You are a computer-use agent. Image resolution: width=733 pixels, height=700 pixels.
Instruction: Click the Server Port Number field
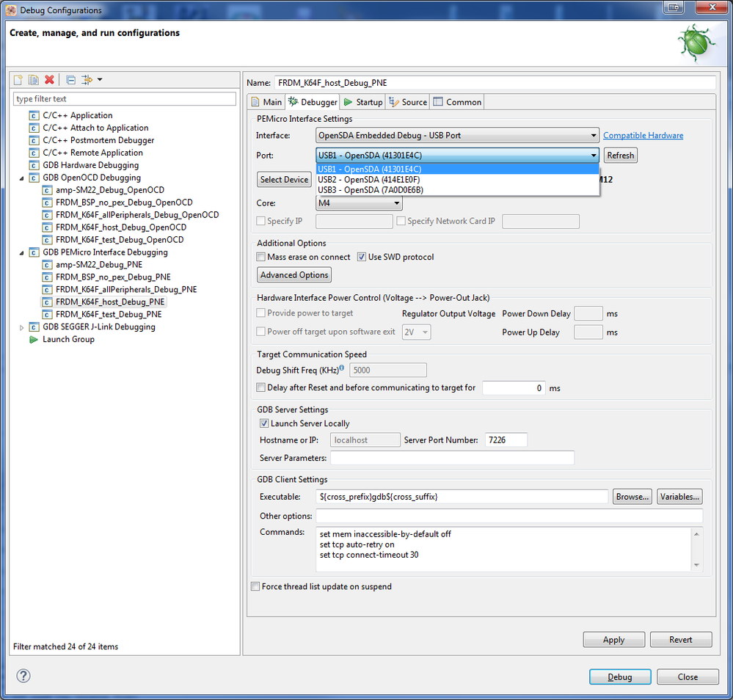click(506, 440)
